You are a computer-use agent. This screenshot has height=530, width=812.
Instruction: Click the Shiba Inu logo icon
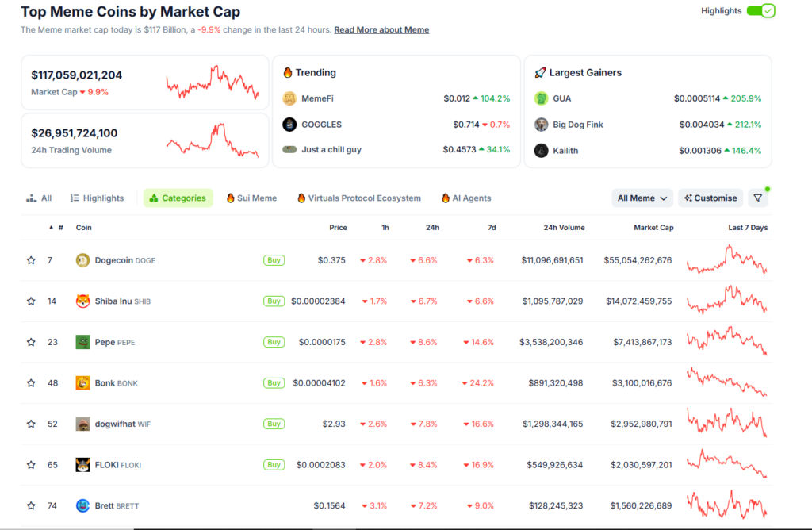pos(82,301)
